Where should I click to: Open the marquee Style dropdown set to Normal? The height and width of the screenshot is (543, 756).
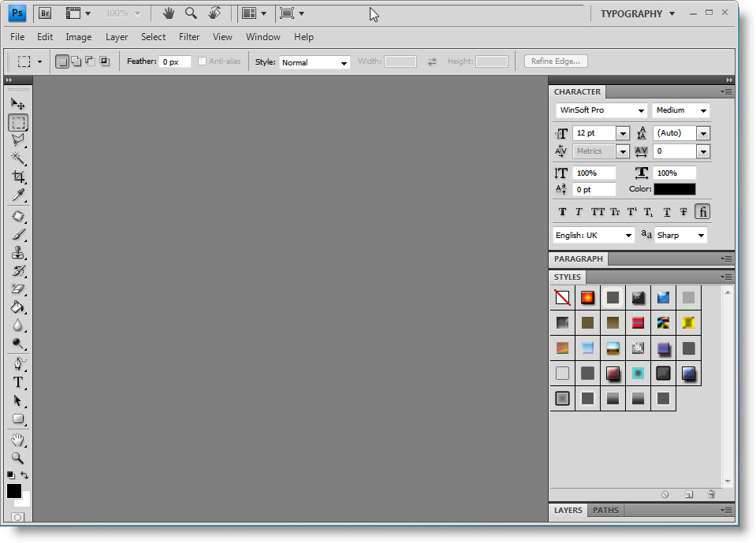click(x=315, y=62)
